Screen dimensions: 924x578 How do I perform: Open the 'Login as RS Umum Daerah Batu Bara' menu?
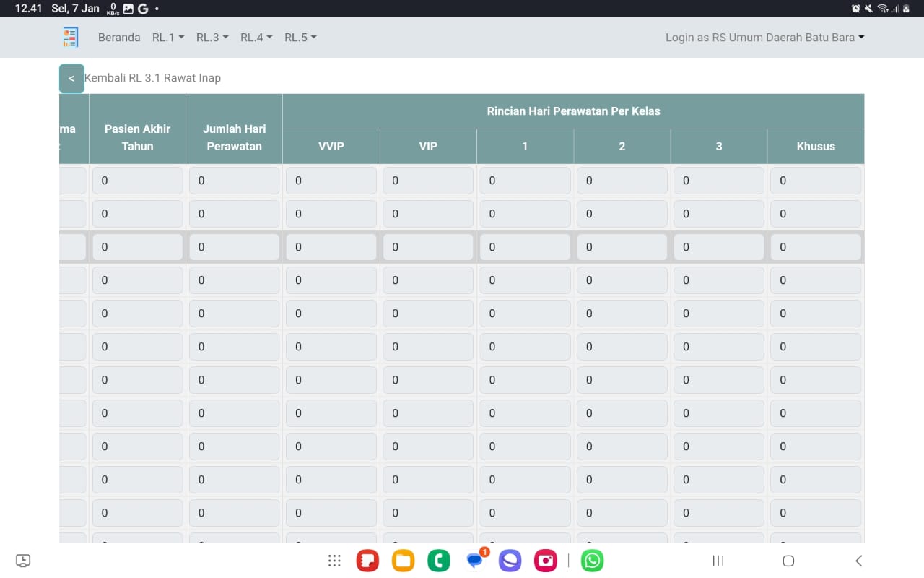pyautogui.click(x=764, y=38)
